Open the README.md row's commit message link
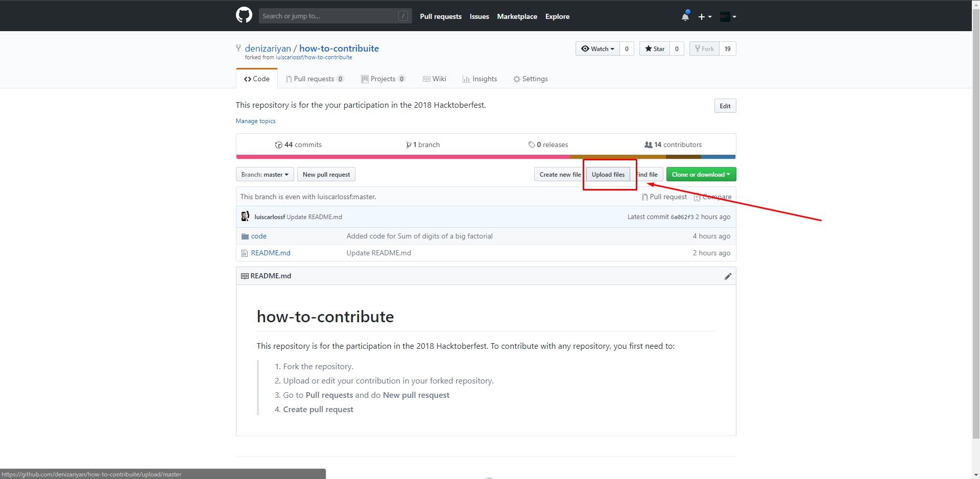The height and width of the screenshot is (479, 980). point(378,253)
